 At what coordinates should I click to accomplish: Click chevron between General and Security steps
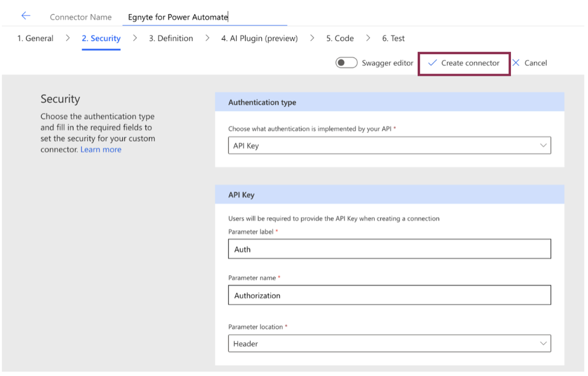(x=68, y=38)
